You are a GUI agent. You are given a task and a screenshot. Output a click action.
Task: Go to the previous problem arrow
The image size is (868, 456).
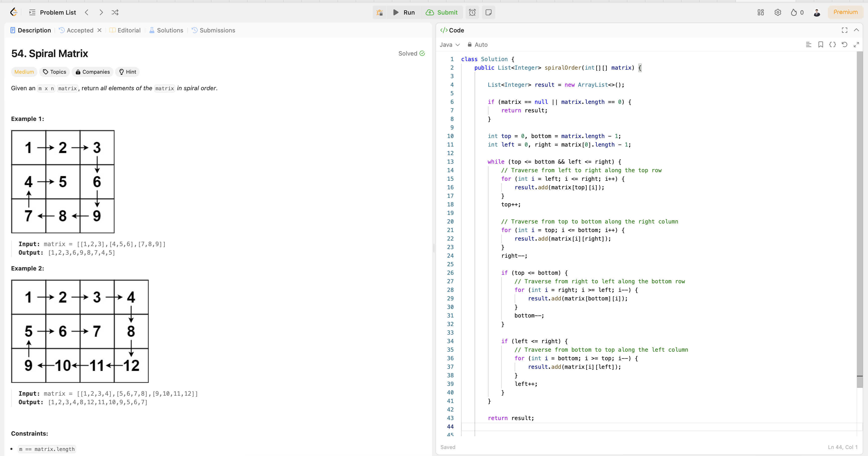[87, 13]
